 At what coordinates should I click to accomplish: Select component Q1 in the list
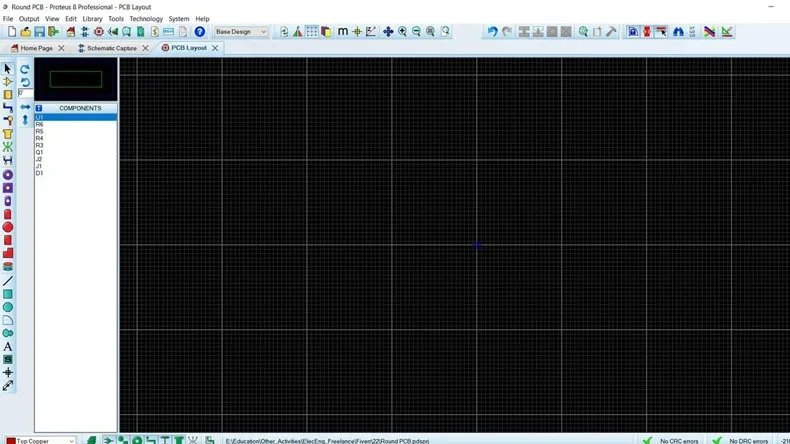[76, 152]
